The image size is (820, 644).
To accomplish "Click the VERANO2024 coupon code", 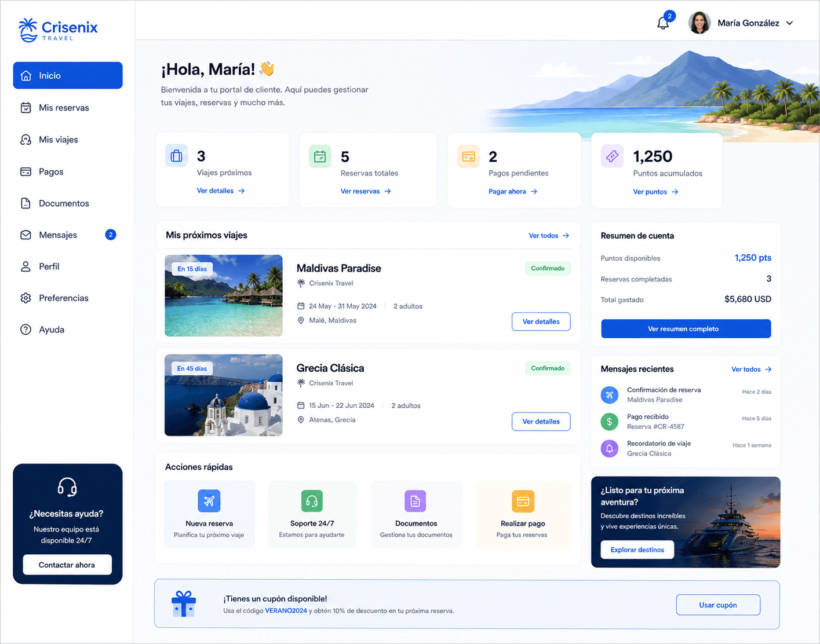I will [286, 611].
